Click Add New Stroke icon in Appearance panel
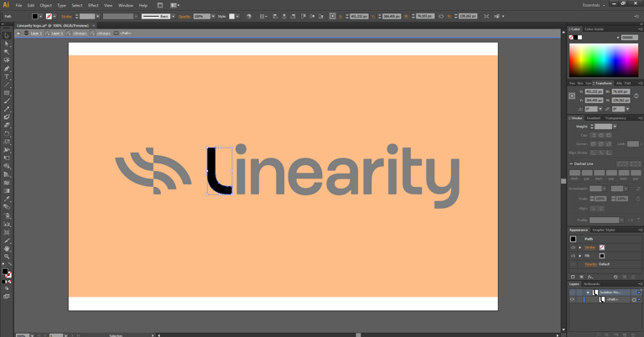The image size is (644, 337). [573, 277]
